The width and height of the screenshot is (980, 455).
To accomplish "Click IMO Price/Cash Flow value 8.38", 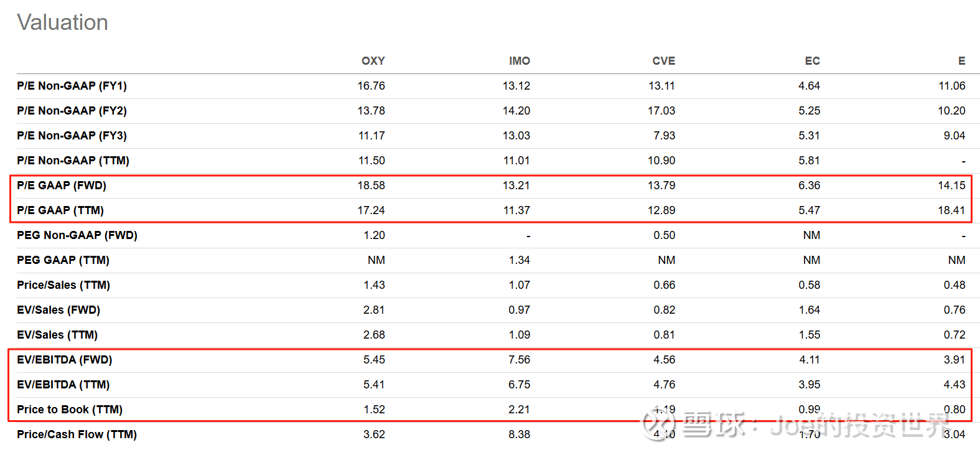I will point(520,434).
